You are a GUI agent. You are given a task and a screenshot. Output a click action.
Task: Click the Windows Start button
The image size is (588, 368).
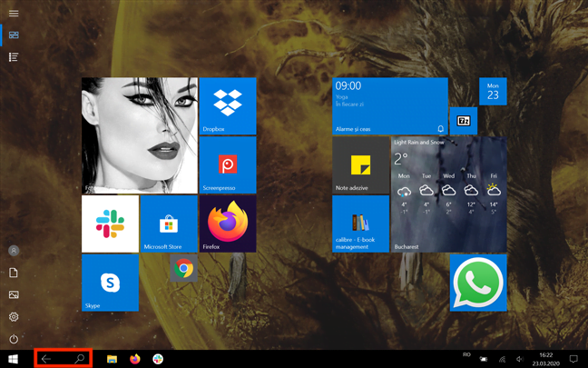tap(13, 359)
